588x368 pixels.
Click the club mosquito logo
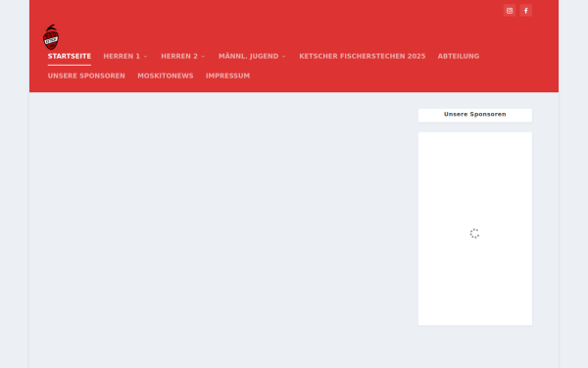tap(51, 37)
